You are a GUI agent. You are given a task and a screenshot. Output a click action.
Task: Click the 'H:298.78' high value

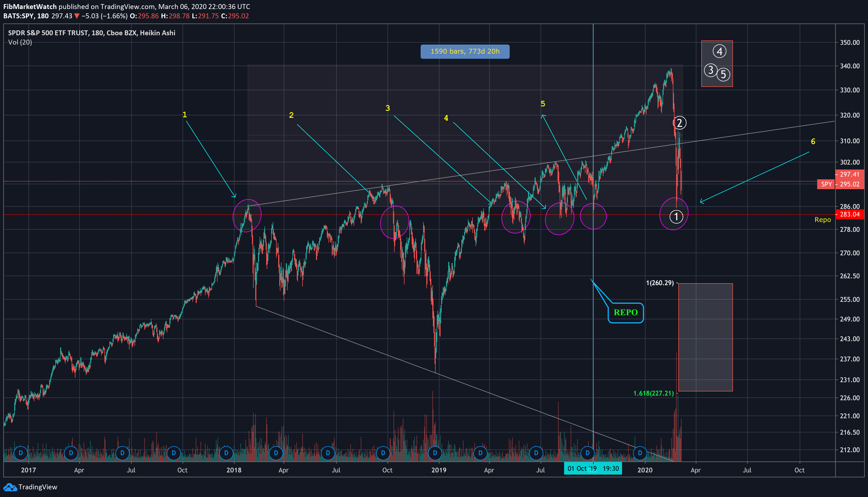point(175,16)
